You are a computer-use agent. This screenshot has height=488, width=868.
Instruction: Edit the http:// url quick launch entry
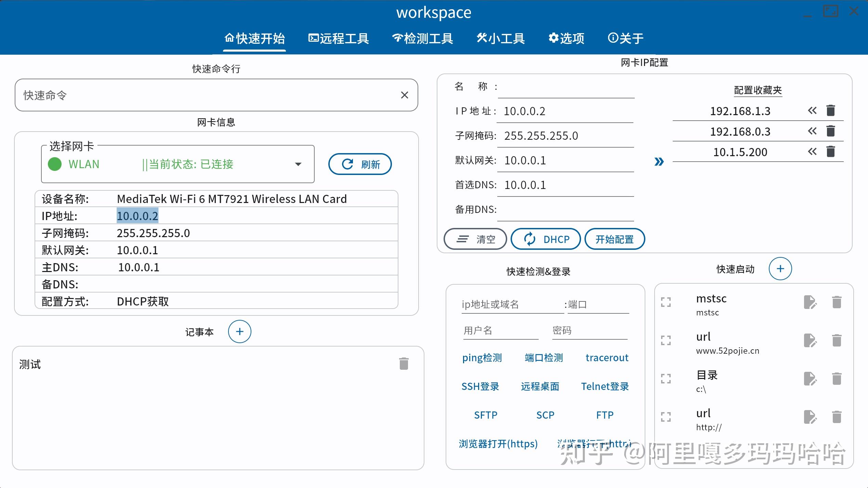(810, 417)
